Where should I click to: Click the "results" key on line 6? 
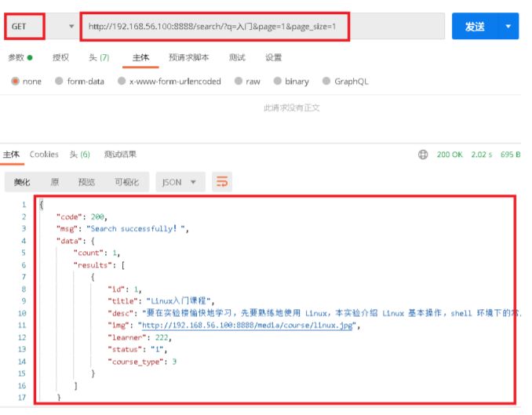(x=93, y=265)
